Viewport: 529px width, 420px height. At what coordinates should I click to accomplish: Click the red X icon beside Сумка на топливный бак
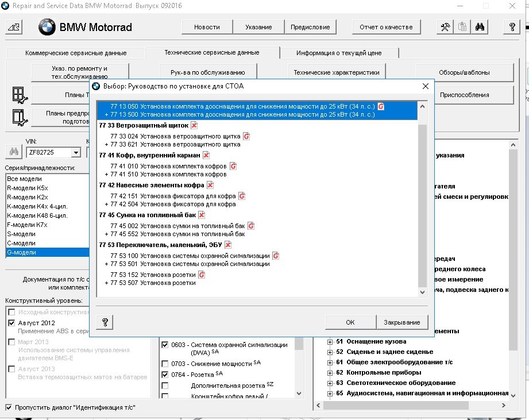[202, 215]
